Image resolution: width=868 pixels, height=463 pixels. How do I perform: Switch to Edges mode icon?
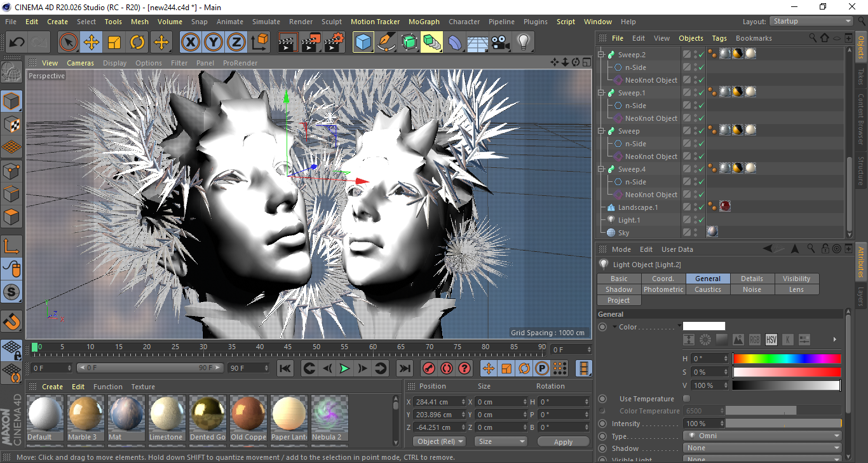click(11, 193)
